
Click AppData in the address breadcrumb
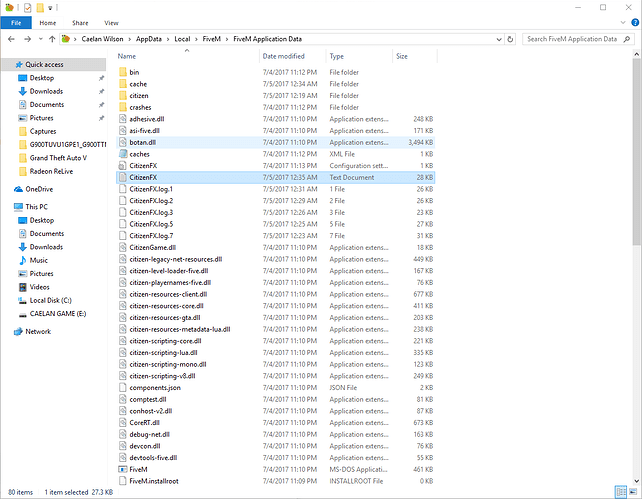[149, 39]
